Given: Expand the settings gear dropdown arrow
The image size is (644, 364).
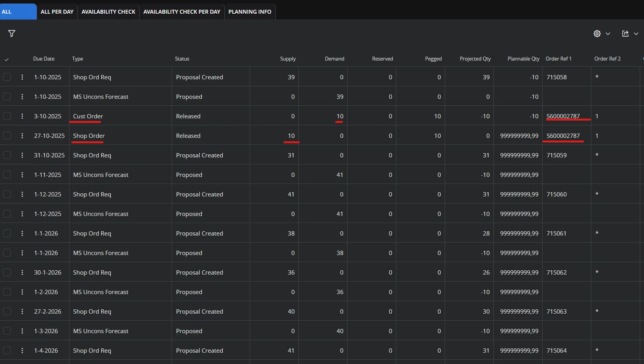Looking at the screenshot, I should tap(608, 34).
